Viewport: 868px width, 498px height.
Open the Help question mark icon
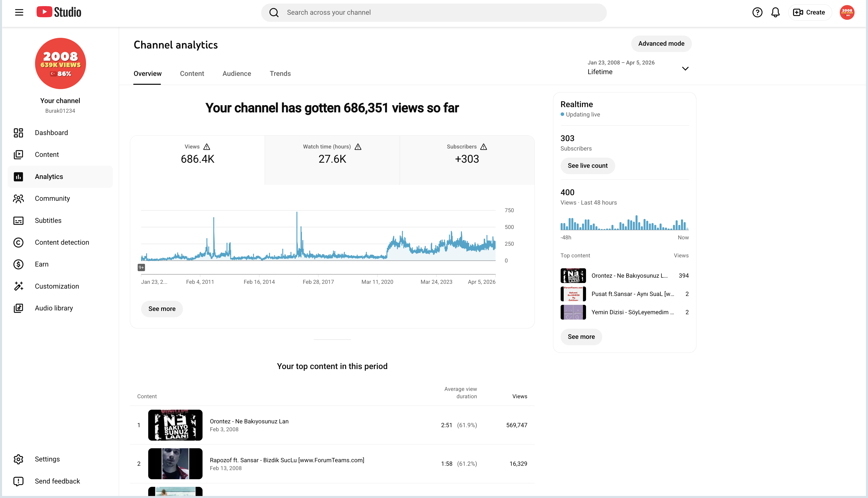757,13
